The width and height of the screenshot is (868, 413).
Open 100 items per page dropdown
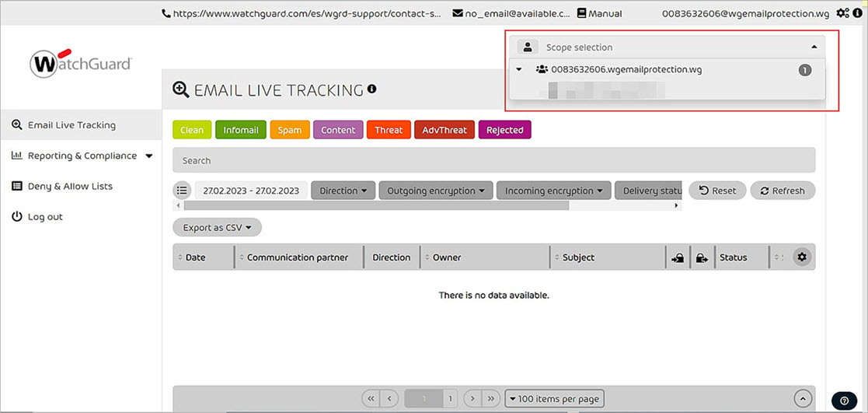(x=554, y=398)
